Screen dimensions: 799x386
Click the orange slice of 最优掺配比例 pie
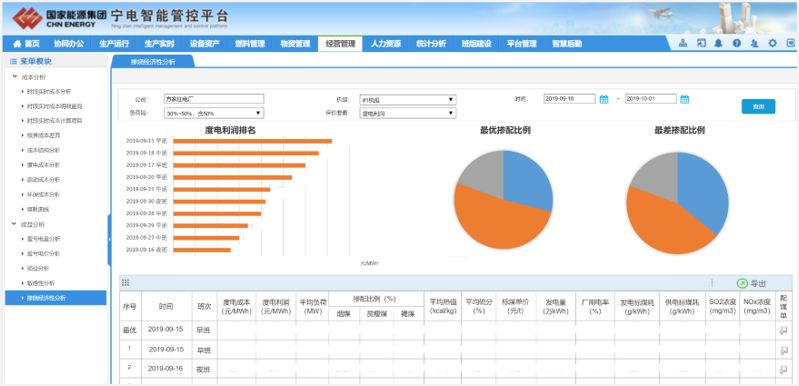pyautogui.click(x=497, y=219)
